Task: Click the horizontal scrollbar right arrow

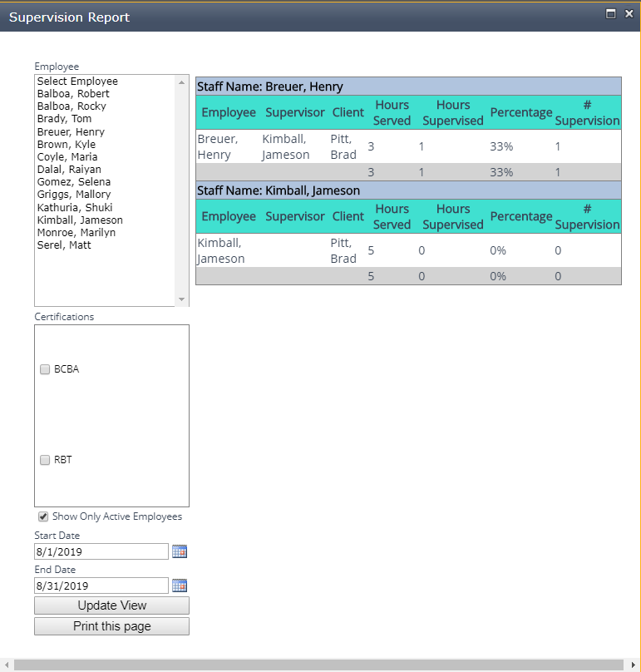Action: (634, 665)
